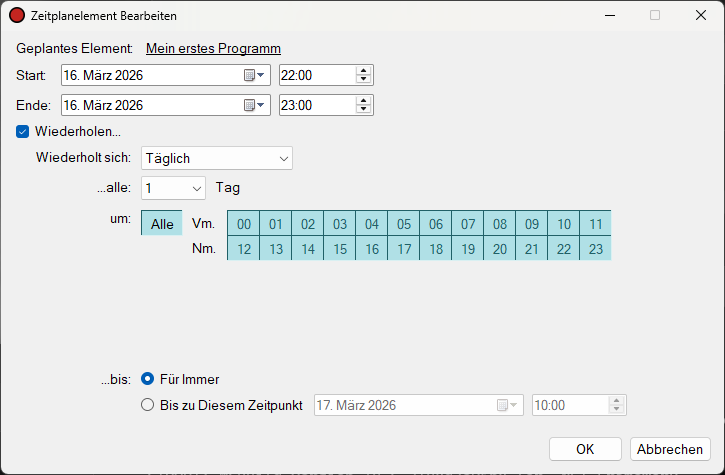Image resolution: width=725 pixels, height=475 pixels.
Task: Decrease the Start time with down arrow
Action: tap(363, 79)
